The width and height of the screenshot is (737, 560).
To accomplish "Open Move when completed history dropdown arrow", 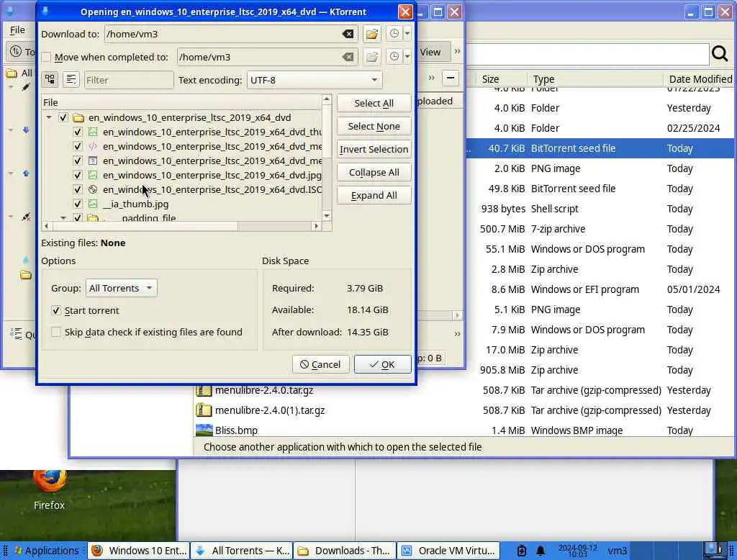I will (407, 56).
